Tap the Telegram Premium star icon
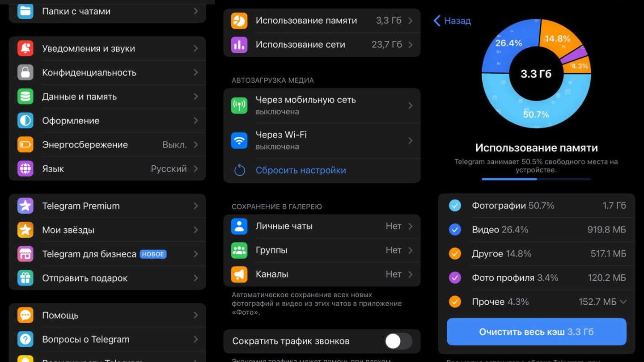Viewport: 644px width, 362px height. tap(25, 206)
